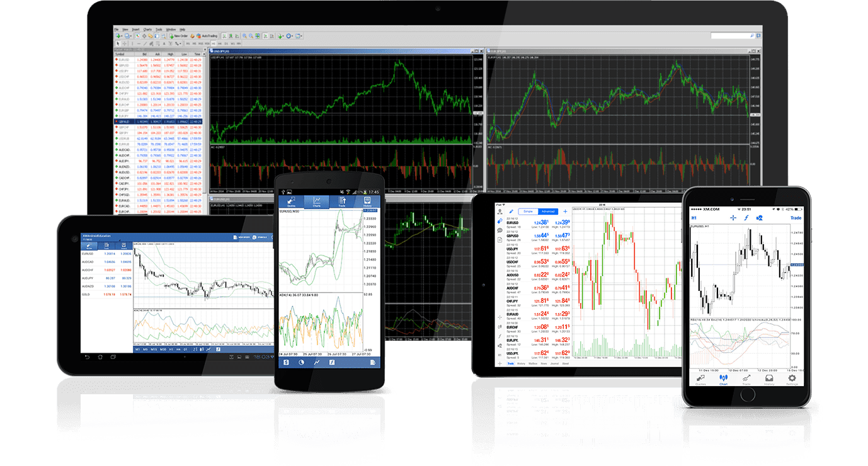Tap the indicators f icon on Android tablet
The height and width of the screenshot is (466, 868).
pos(218,349)
